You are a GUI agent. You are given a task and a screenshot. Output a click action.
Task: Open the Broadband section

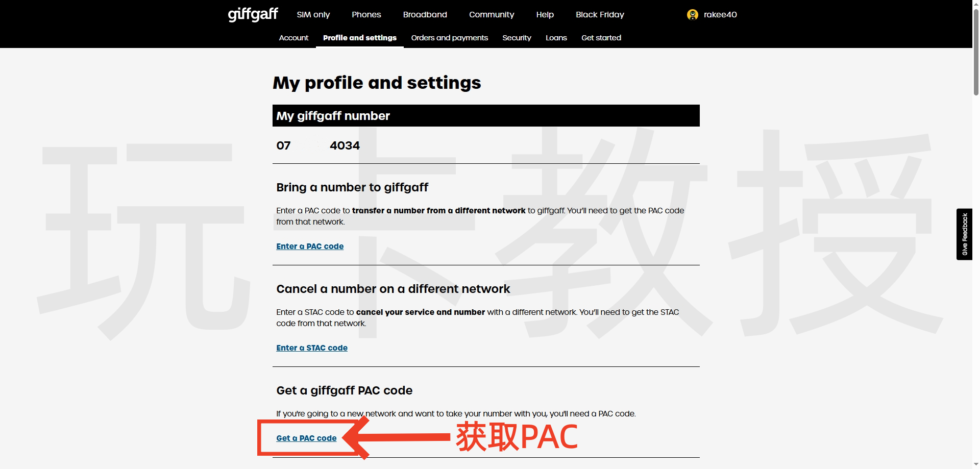coord(425,14)
